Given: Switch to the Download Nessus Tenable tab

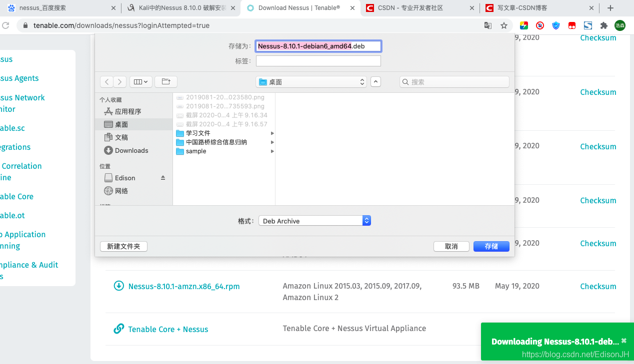Looking at the screenshot, I should coord(300,8).
